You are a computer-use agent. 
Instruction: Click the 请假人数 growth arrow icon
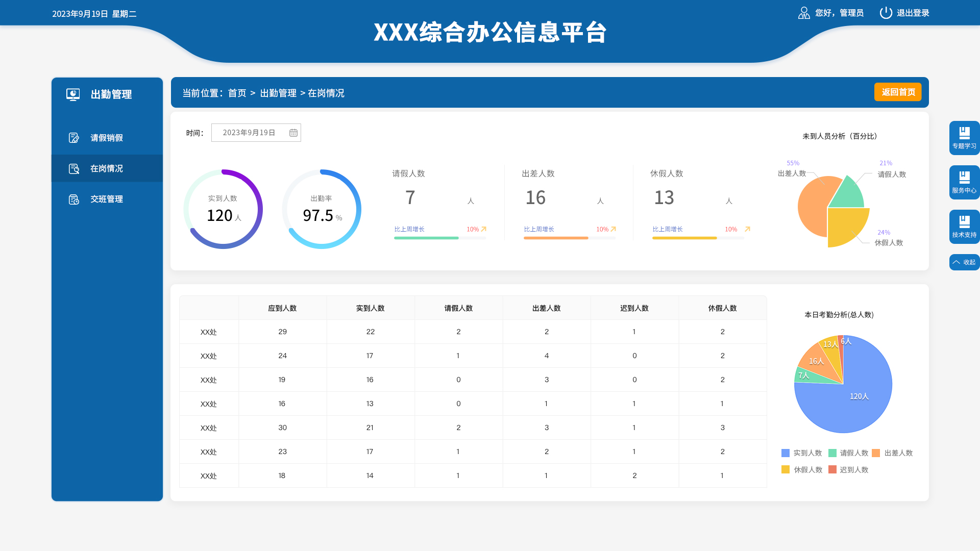point(484,229)
